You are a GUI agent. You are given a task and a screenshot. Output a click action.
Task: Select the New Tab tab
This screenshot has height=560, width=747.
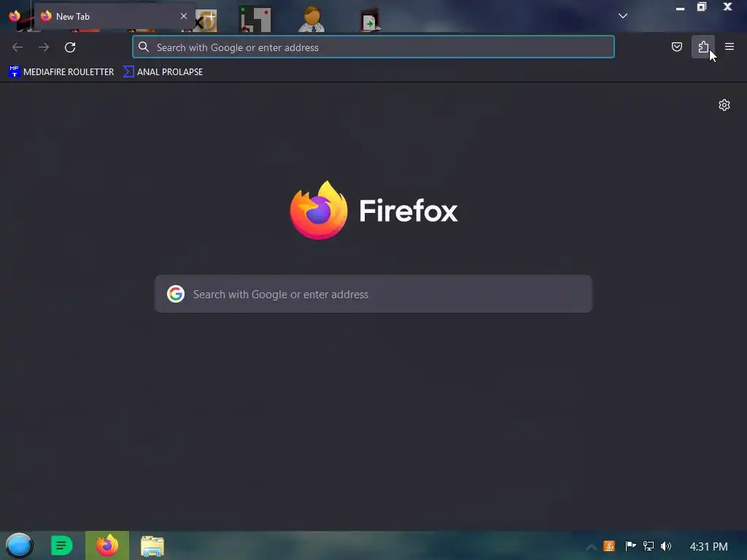[115, 16]
